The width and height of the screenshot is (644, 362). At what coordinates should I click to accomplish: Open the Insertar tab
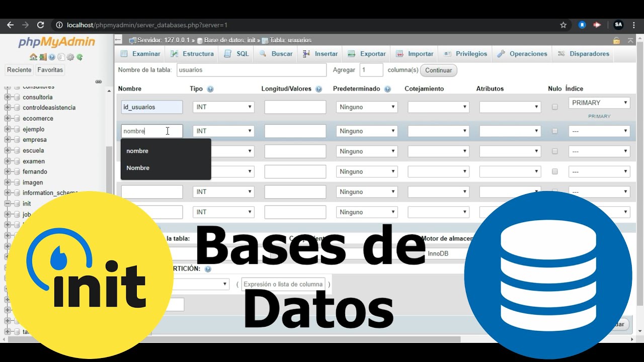(x=320, y=54)
